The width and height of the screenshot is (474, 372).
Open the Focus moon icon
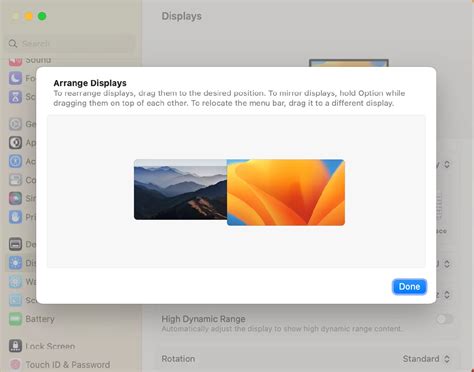15,78
